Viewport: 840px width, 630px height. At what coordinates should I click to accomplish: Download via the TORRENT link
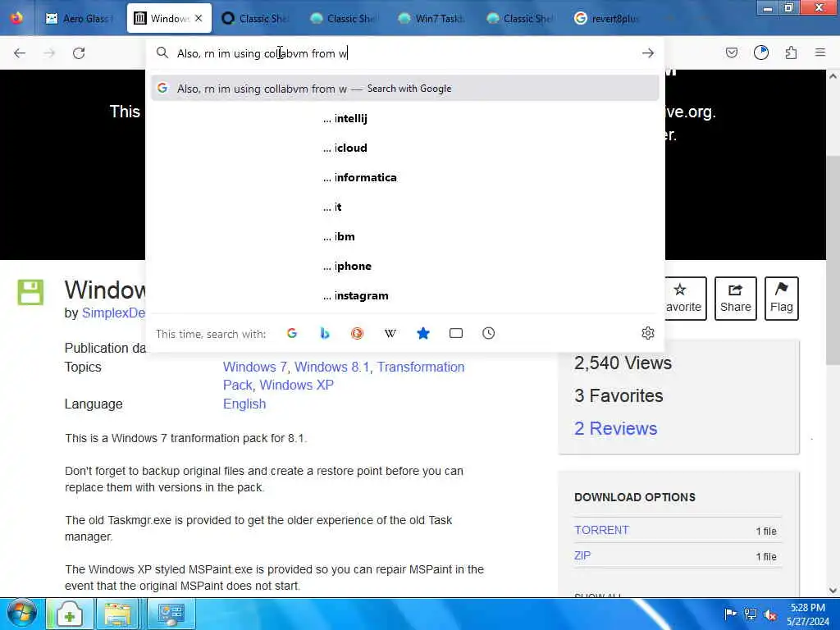(x=601, y=530)
